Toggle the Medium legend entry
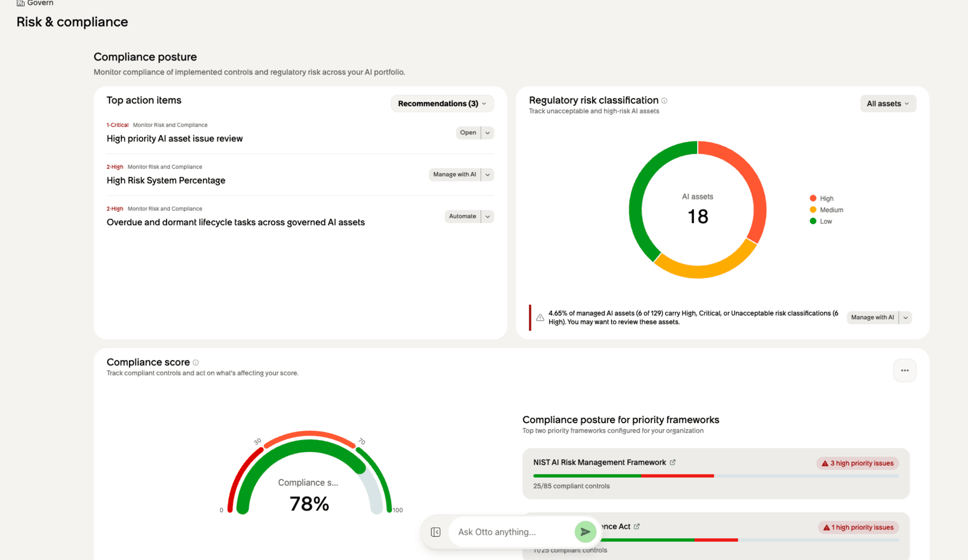 pos(826,210)
